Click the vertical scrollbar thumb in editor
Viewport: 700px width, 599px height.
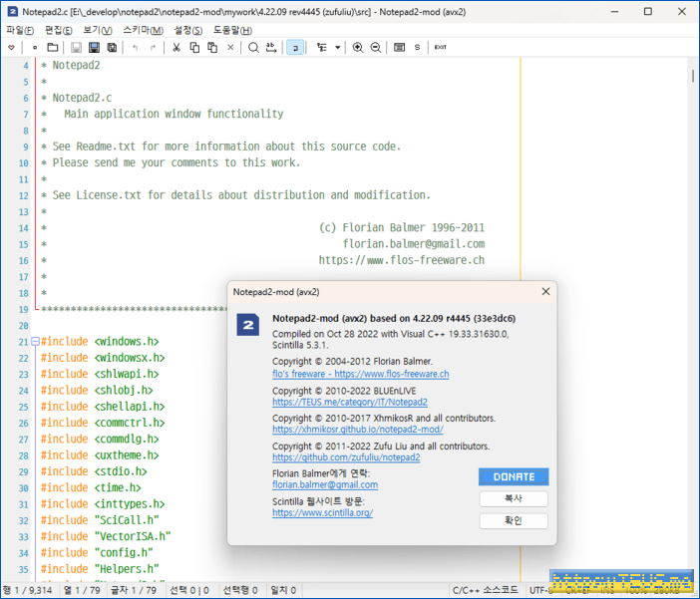point(693,76)
